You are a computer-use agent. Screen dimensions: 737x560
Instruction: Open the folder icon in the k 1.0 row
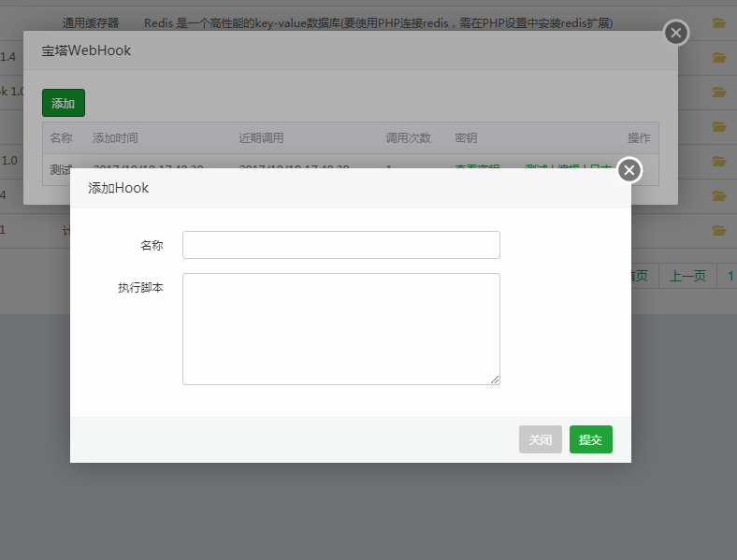719,92
